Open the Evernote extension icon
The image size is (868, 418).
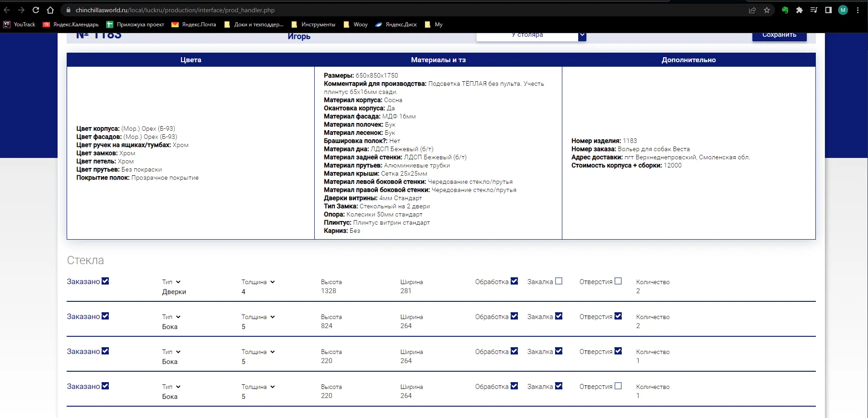point(785,10)
